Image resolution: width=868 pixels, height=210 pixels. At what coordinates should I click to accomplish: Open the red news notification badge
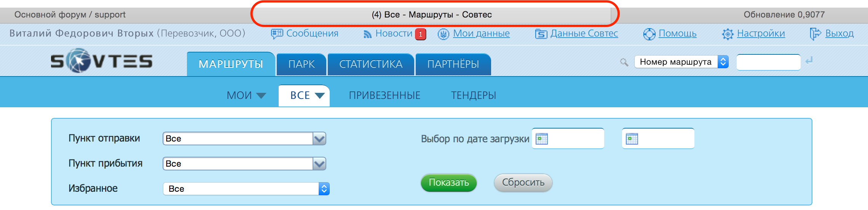420,34
